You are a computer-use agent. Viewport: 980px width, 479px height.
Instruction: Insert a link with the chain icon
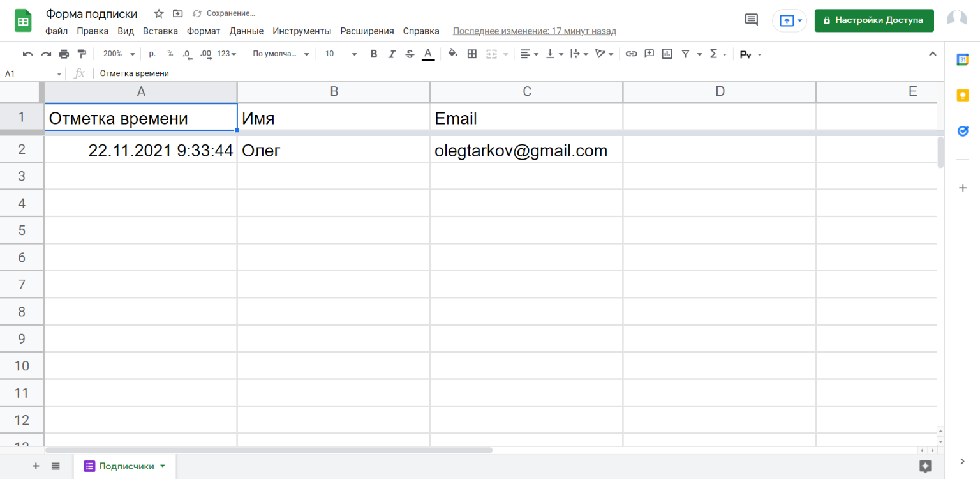click(x=631, y=54)
